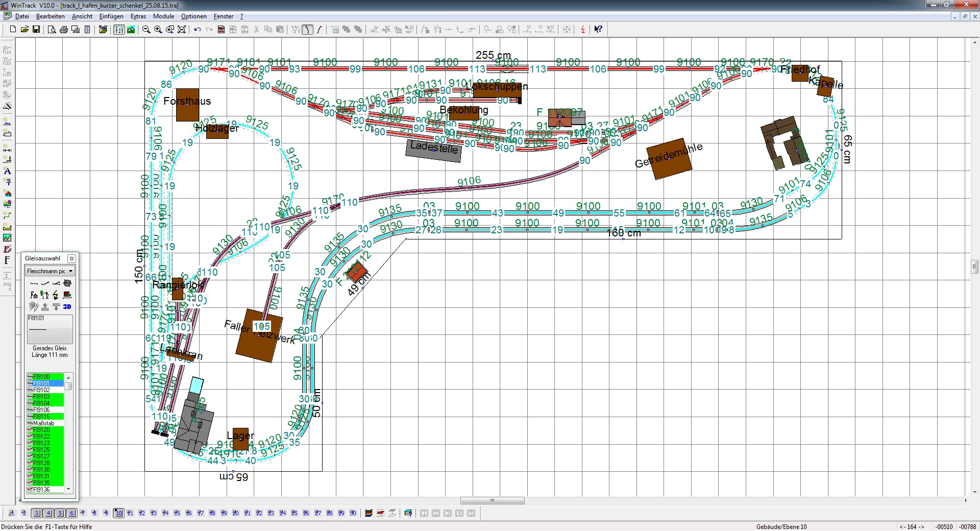
Task: Close the Gleisauswahl panel
Action: (71, 258)
